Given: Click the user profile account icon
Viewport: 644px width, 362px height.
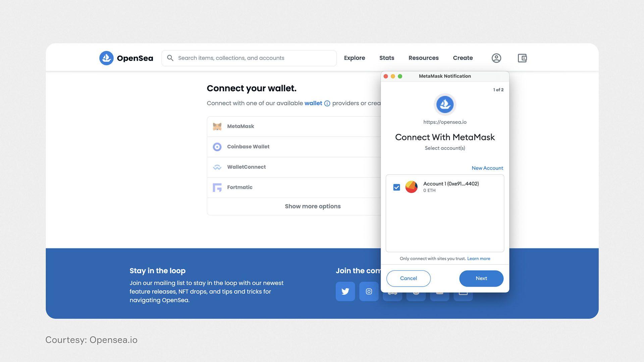Looking at the screenshot, I should [496, 57].
